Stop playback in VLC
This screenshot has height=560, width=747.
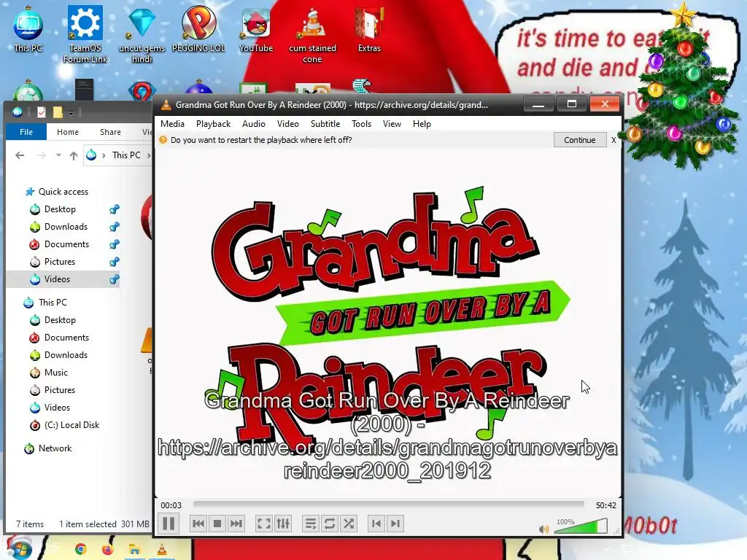[217, 524]
